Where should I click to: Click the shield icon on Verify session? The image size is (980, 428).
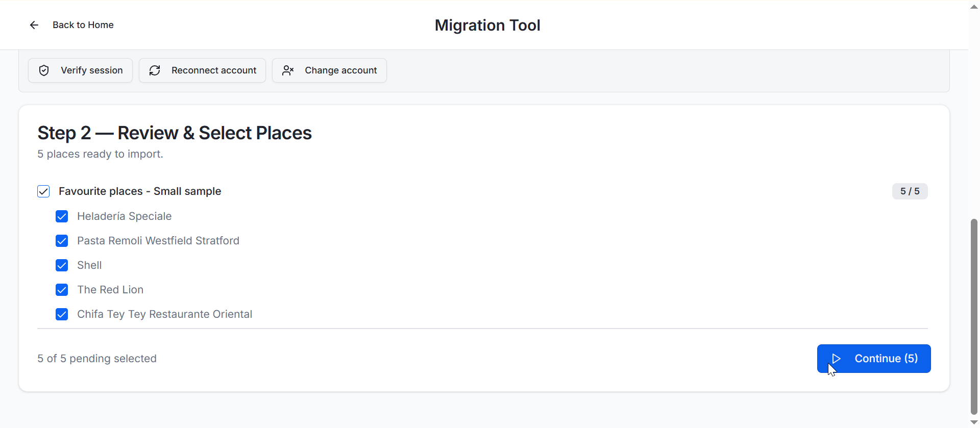tap(44, 70)
